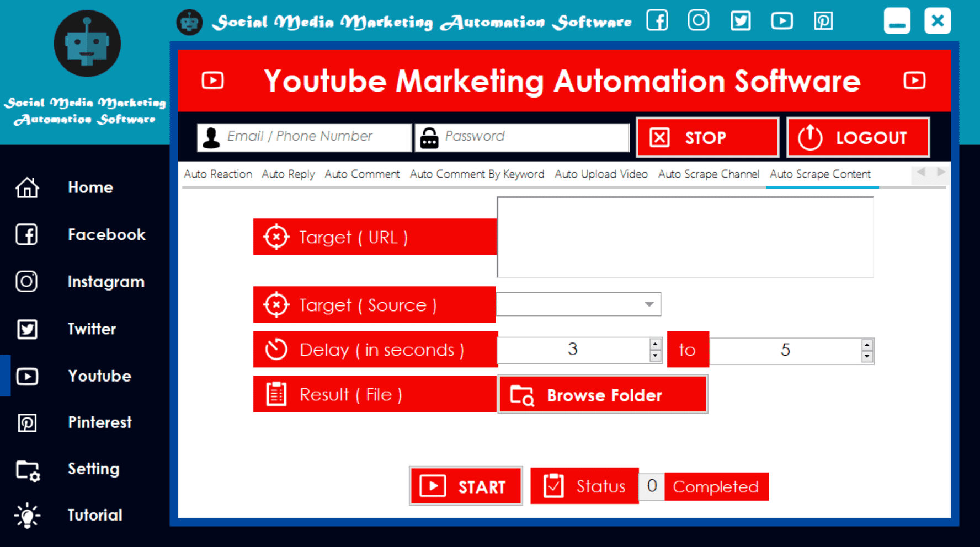
Task: Click the Tutorial lightbulb icon in sidebar
Action: [27, 516]
